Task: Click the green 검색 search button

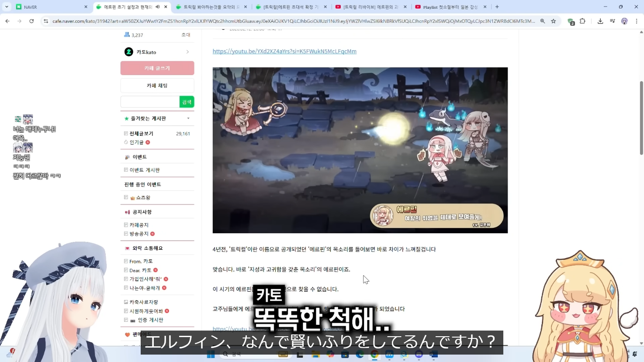Action: pyautogui.click(x=187, y=102)
